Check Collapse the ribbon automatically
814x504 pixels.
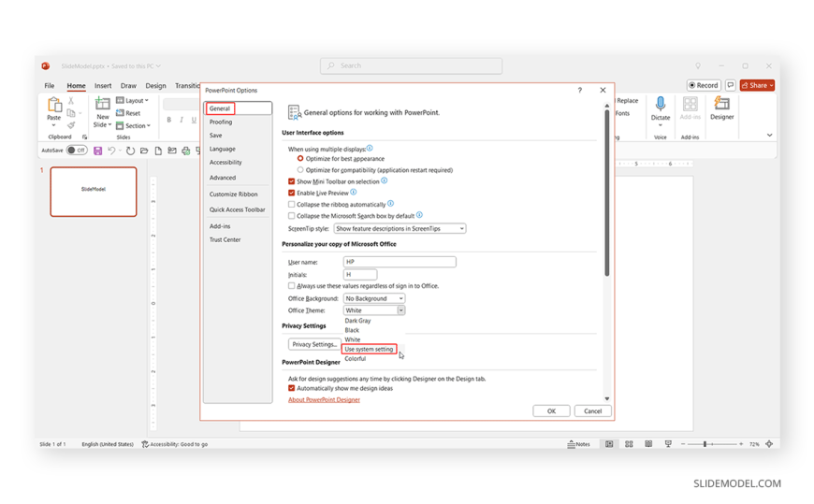[x=291, y=205]
